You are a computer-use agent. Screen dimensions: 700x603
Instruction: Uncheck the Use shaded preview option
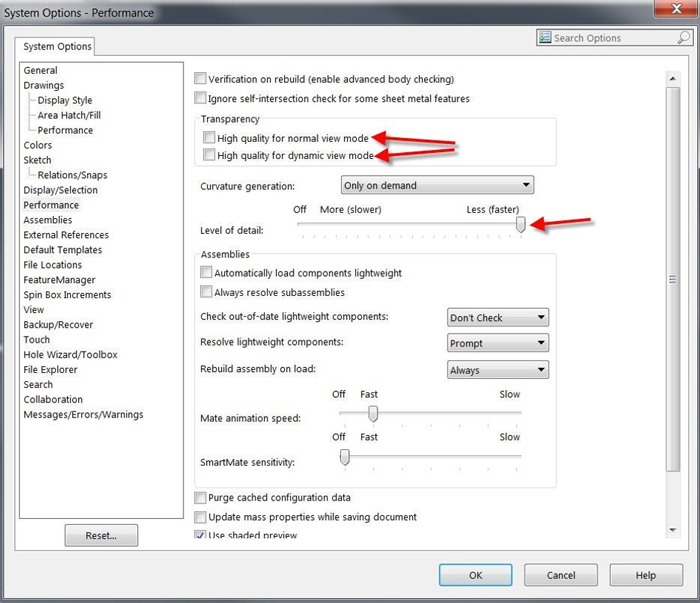tap(201, 536)
